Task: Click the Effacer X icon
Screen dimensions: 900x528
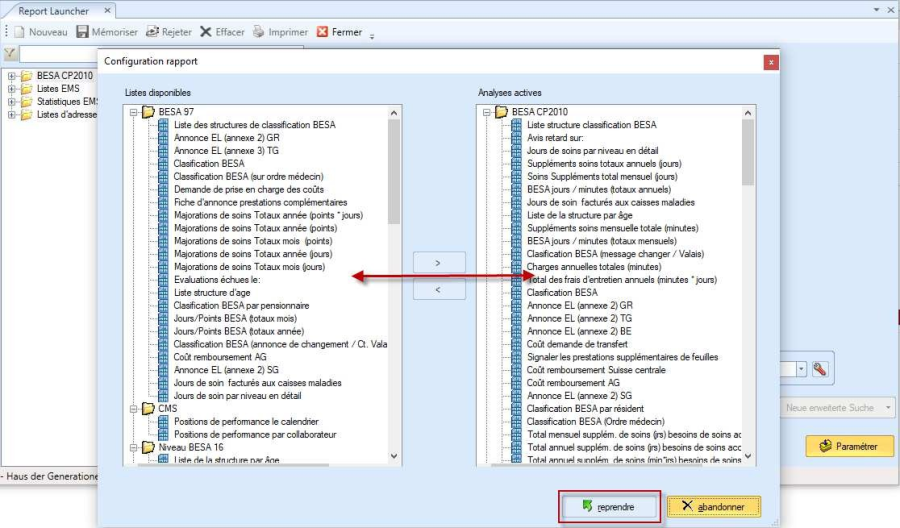Action: point(205,32)
